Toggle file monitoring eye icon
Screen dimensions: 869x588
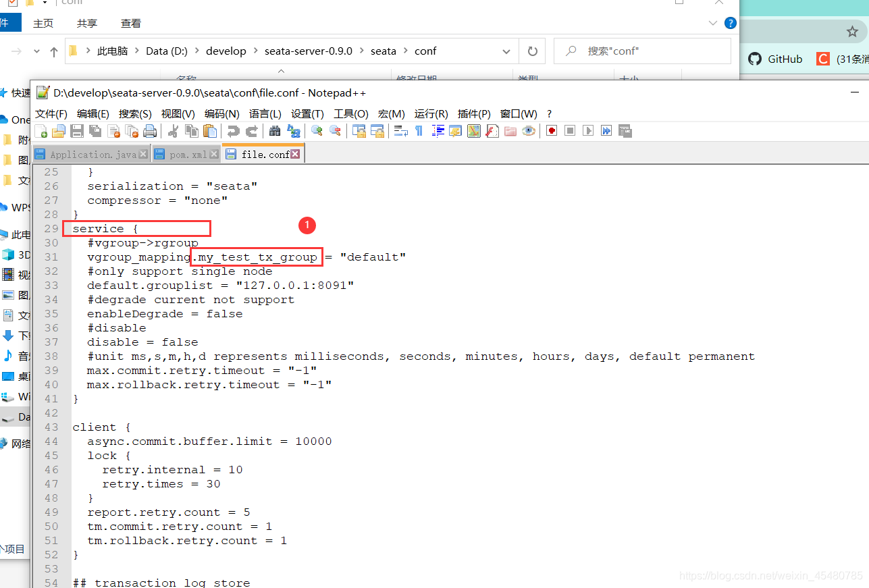click(x=529, y=131)
